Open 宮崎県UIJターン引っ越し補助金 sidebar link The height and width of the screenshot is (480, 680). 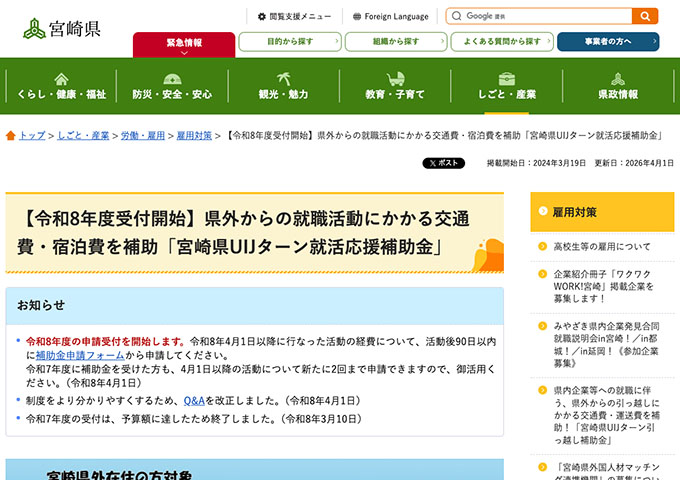pos(606,415)
